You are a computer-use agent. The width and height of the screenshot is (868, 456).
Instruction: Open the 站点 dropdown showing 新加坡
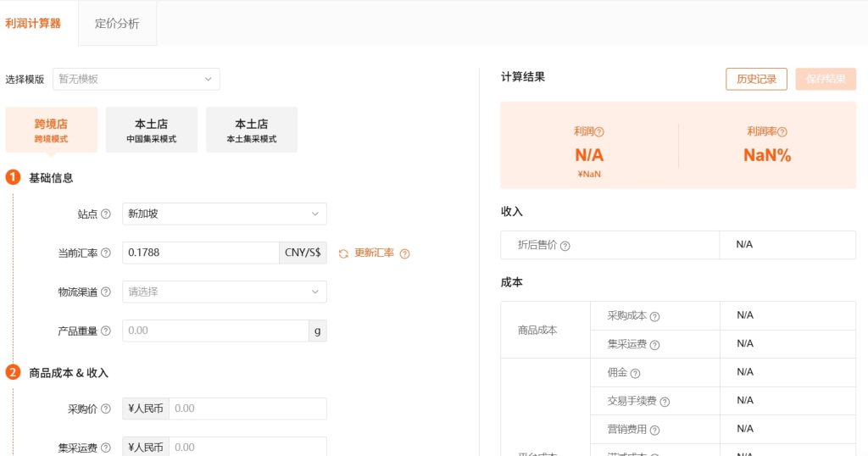[x=224, y=214]
